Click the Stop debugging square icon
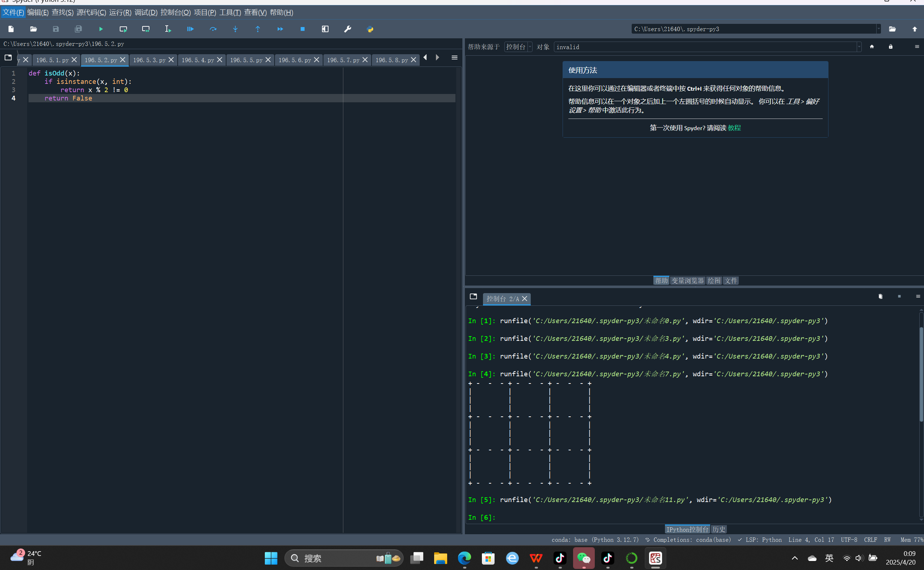924x570 pixels. pos(302,29)
